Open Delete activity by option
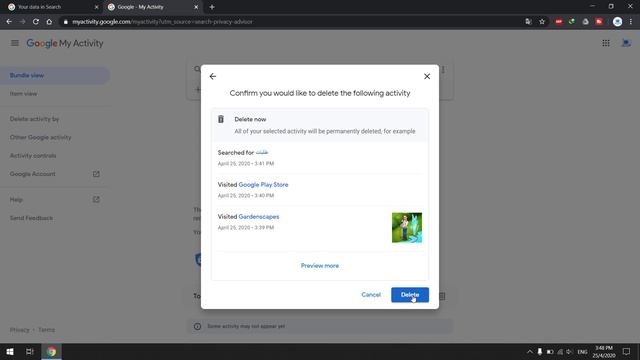 pos(34,119)
